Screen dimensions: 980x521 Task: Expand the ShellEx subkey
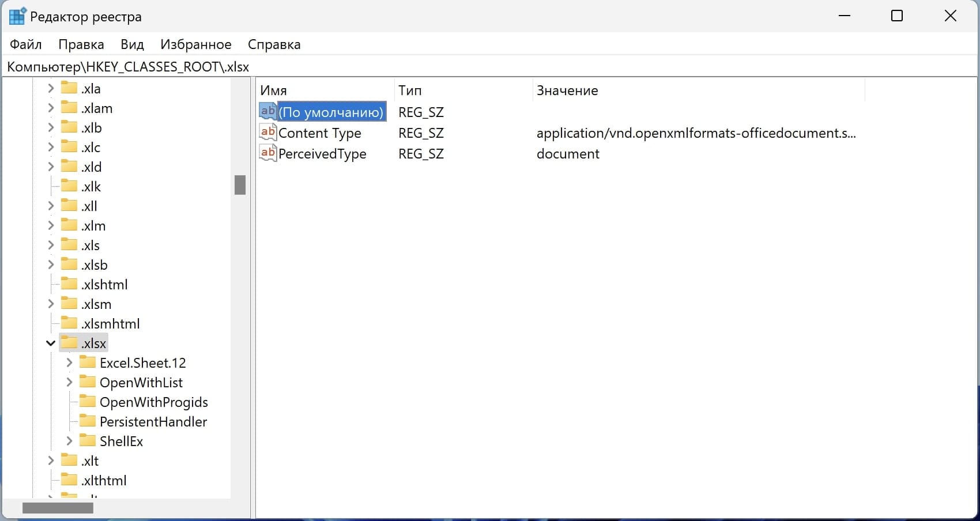(x=69, y=441)
